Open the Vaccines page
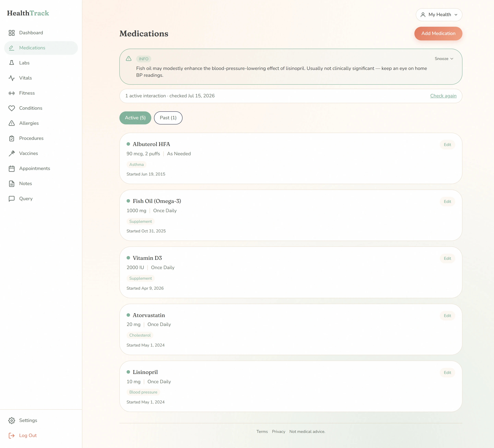This screenshot has width=494, height=448. click(x=41, y=154)
